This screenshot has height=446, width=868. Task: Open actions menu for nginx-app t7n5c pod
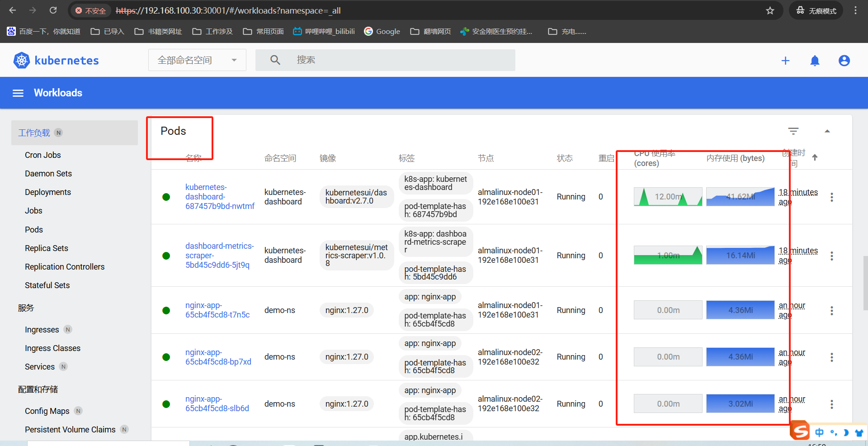point(832,311)
